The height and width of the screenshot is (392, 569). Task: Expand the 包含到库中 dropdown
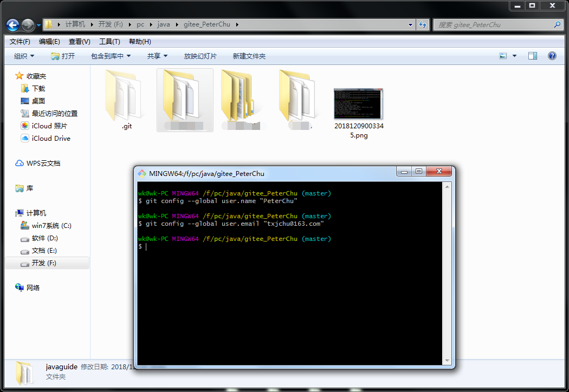point(111,56)
